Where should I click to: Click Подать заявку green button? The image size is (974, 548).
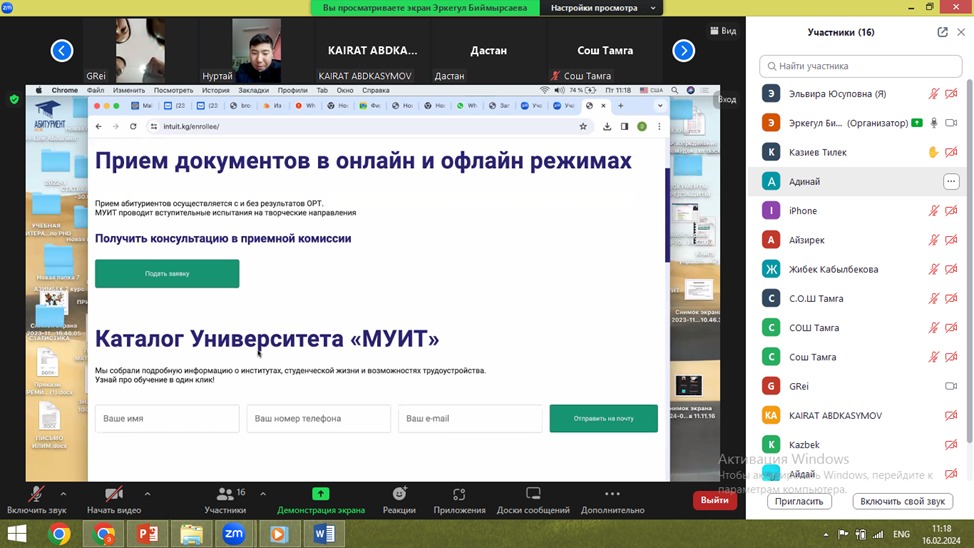pyautogui.click(x=167, y=273)
